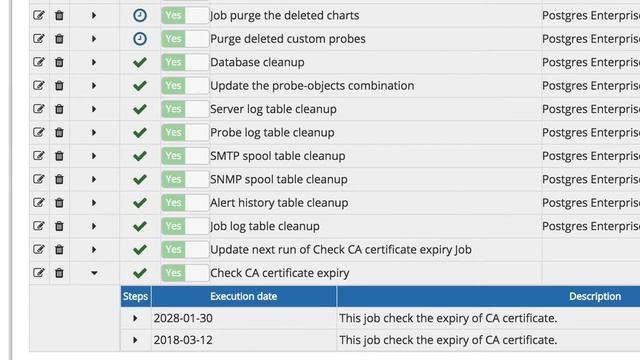Disable the 'Database cleanup' job switch
Viewport: 640px width, 360px height.
(x=185, y=62)
